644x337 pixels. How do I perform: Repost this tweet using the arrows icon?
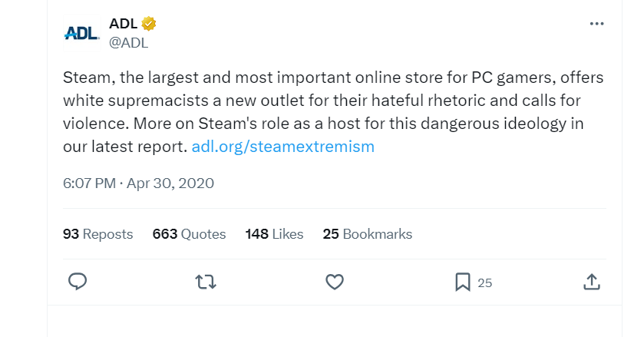(x=206, y=282)
